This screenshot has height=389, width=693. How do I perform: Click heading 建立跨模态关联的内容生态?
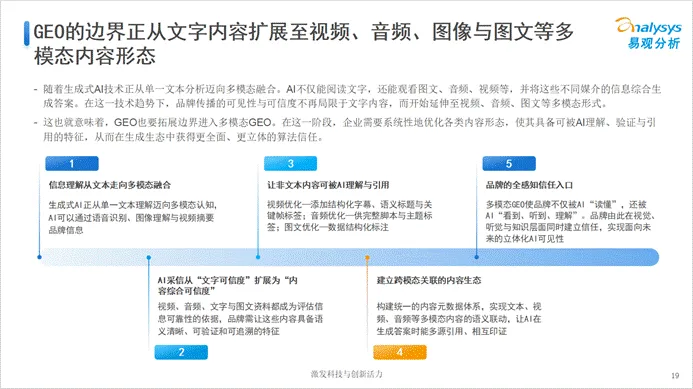429,280
